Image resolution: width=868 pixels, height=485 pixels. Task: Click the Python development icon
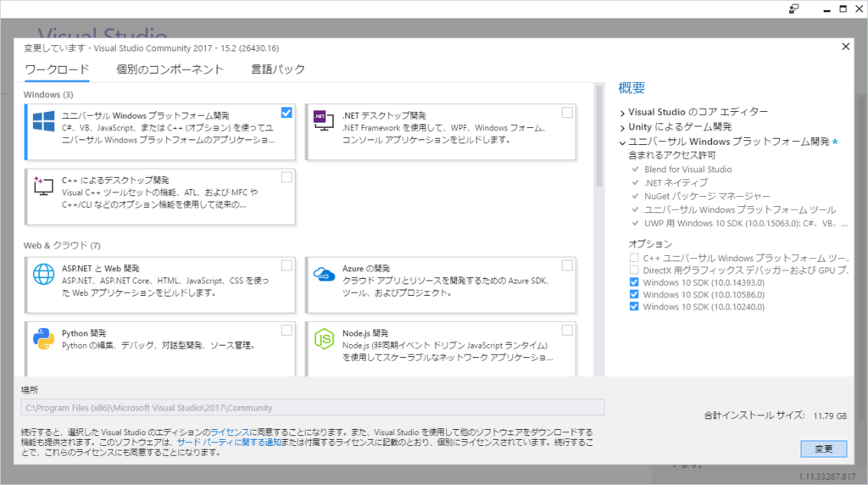click(44, 339)
